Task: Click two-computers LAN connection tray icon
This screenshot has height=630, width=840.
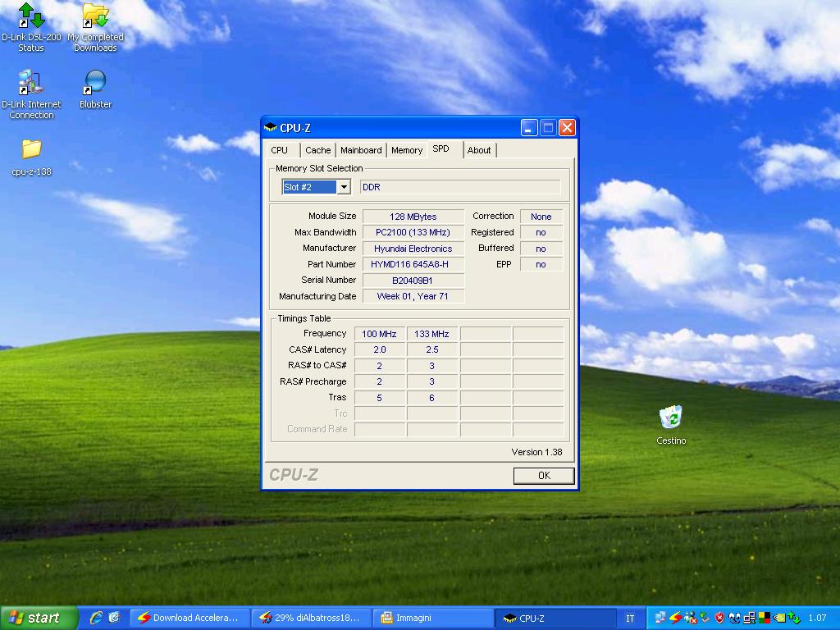Action: (x=749, y=617)
